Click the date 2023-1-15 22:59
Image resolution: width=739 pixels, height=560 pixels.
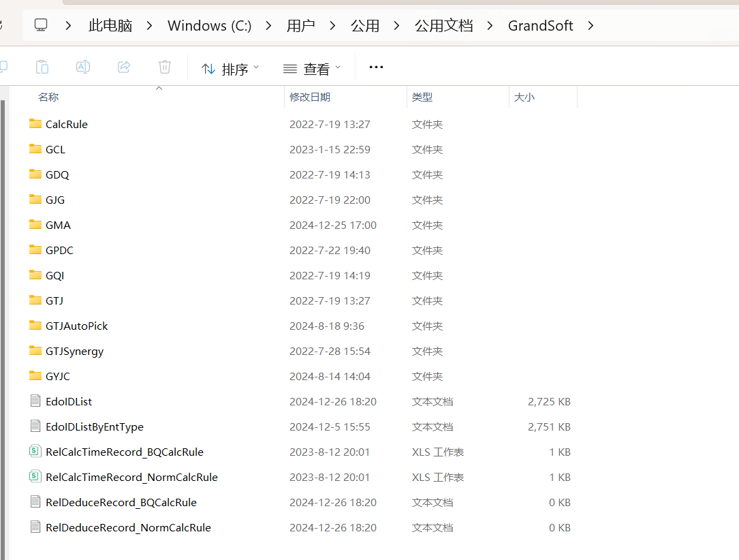click(x=330, y=149)
